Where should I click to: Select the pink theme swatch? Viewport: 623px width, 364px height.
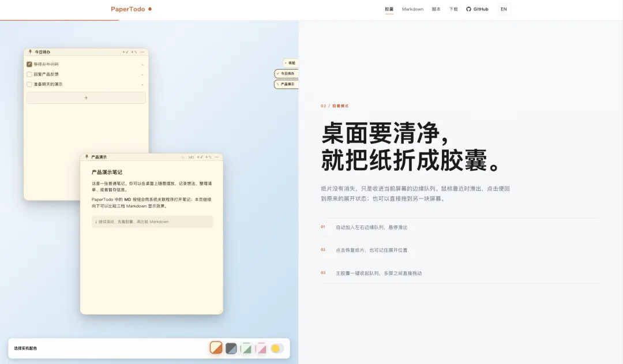[x=261, y=348]
